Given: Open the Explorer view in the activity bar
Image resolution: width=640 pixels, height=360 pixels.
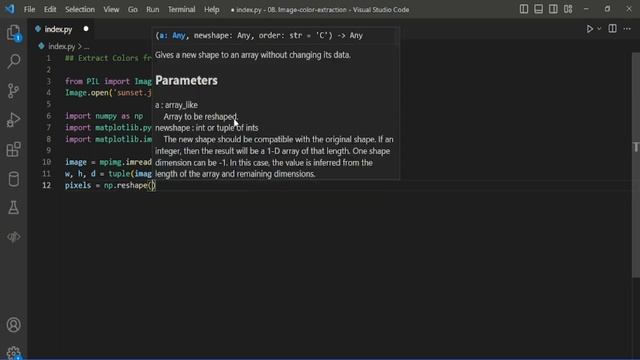Looking at the screenshot, I should point(13,33).
